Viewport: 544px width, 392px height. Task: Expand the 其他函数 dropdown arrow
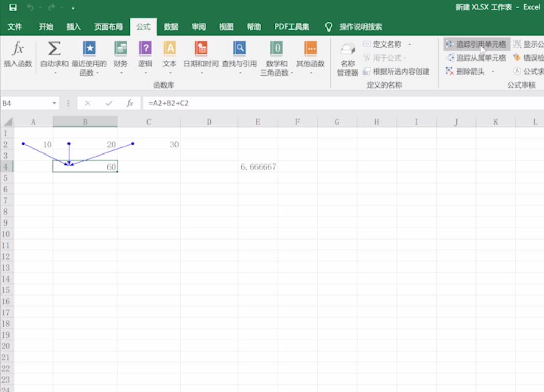pyautogui.click(x=311, y=73)
